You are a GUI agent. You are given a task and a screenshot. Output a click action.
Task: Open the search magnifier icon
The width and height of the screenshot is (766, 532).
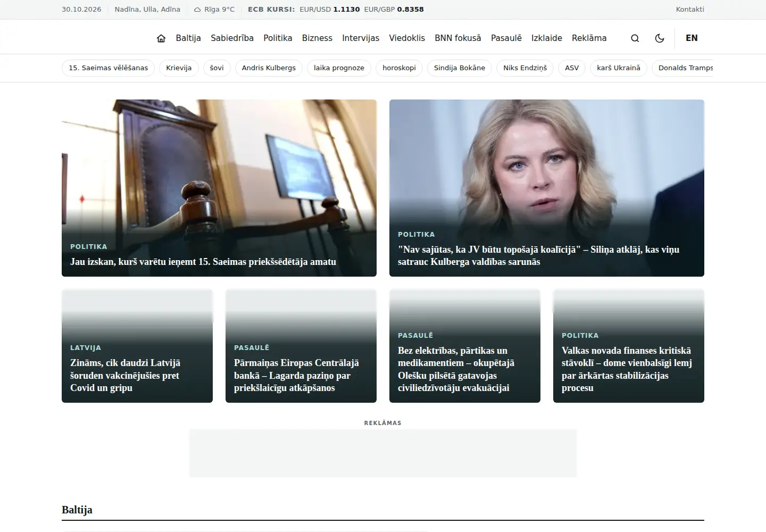[635, 38]
